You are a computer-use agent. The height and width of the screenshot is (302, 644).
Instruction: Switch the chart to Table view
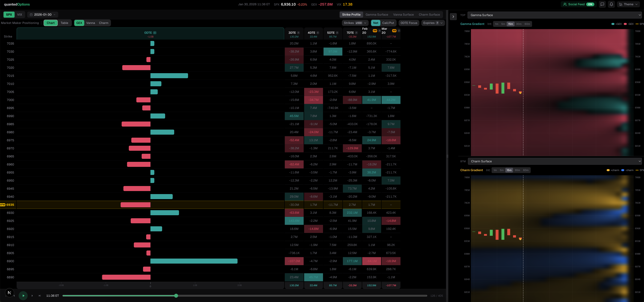click(65, 23)
